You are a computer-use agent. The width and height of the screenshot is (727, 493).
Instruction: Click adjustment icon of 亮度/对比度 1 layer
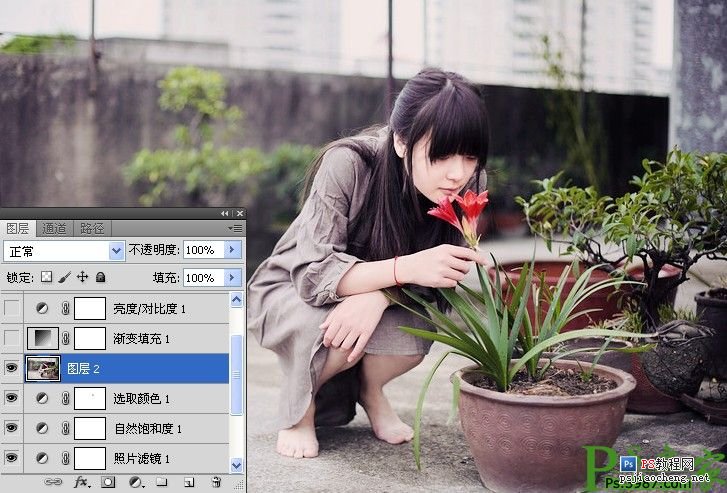click(x=42, y=308)
